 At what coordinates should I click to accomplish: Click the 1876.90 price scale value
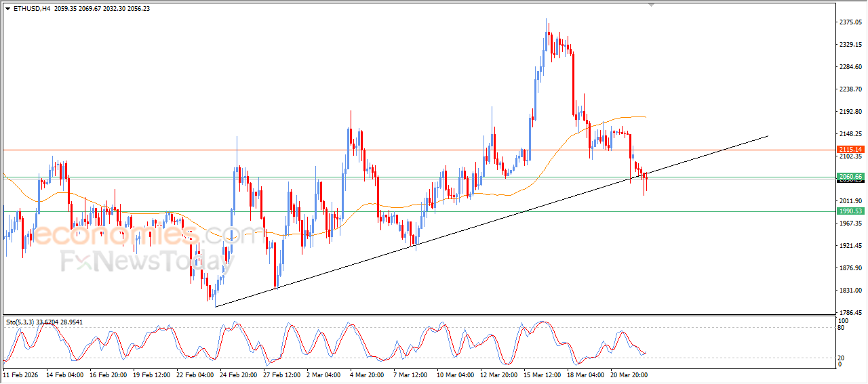point(850,268)
